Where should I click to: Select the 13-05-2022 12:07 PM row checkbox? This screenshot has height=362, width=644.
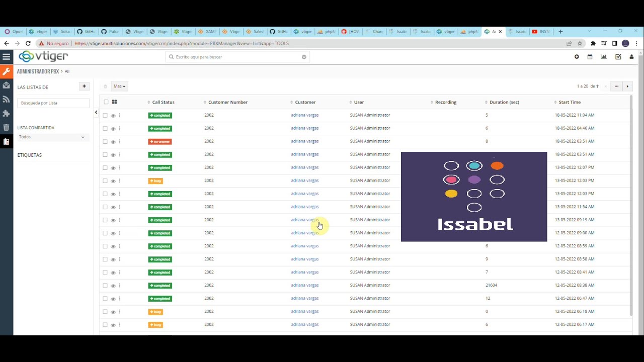(105, 167)
